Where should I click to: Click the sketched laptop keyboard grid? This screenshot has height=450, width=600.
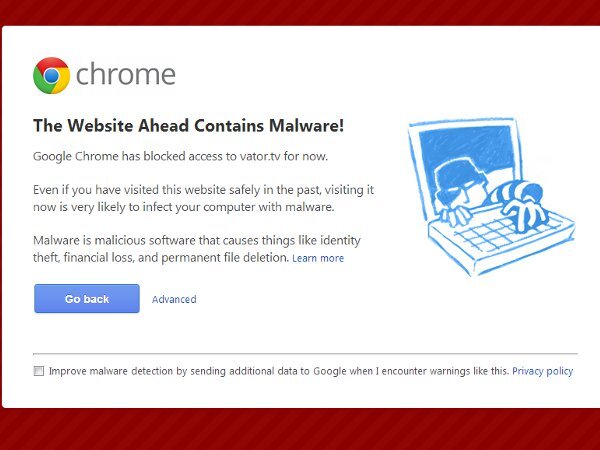509,232
